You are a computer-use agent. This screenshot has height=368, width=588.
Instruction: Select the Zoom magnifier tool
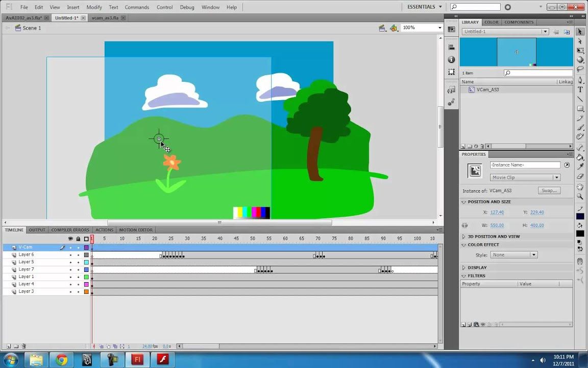point(580,196)
